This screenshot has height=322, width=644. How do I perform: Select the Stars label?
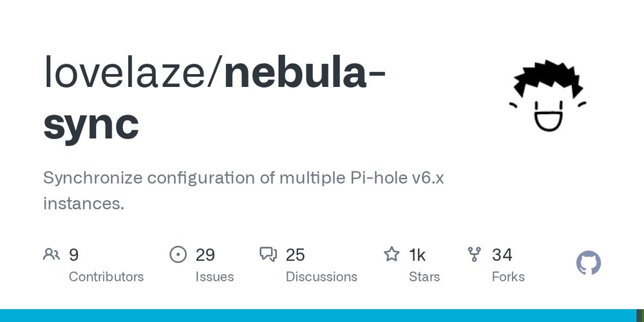[x=424, y=277]
